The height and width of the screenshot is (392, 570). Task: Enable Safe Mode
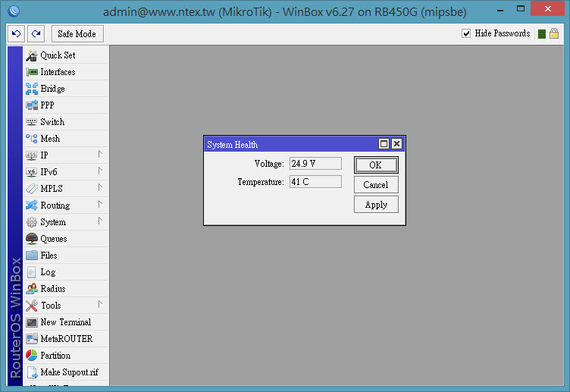[77, 34]
